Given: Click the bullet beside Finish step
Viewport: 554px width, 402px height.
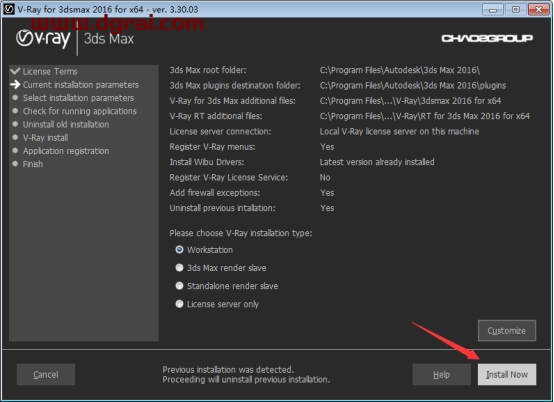Looking at the screenshot, I should point(15,164).
